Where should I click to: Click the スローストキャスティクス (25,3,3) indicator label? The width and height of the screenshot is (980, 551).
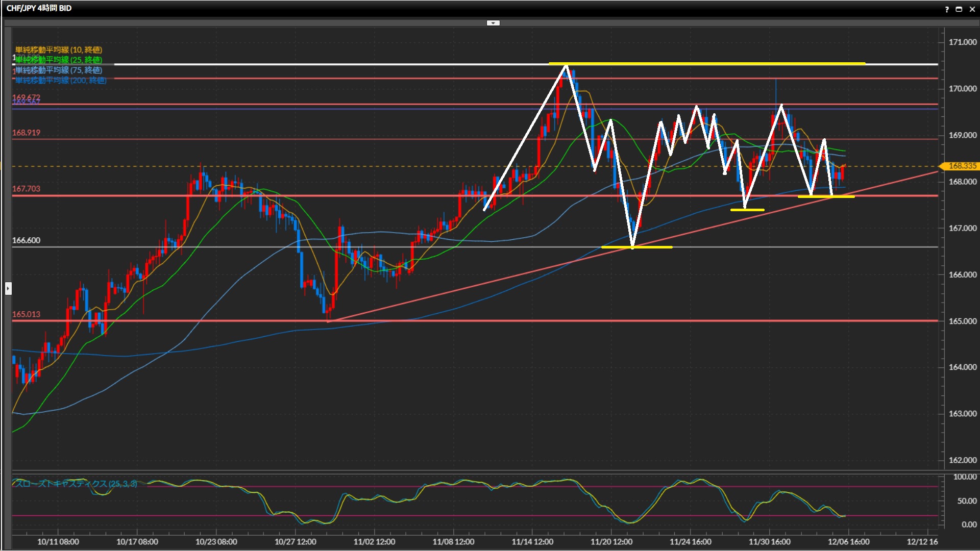75,484
